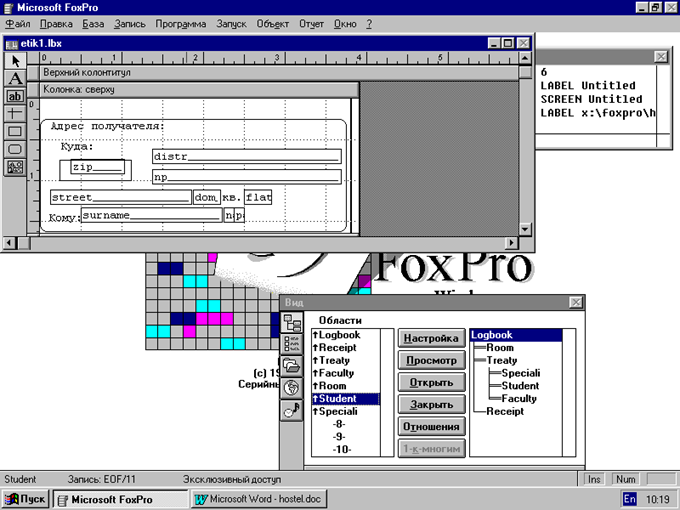This screenshot has width=680, height=510.
Task: Open the international globe settings icon
Action: coord(292,388)
